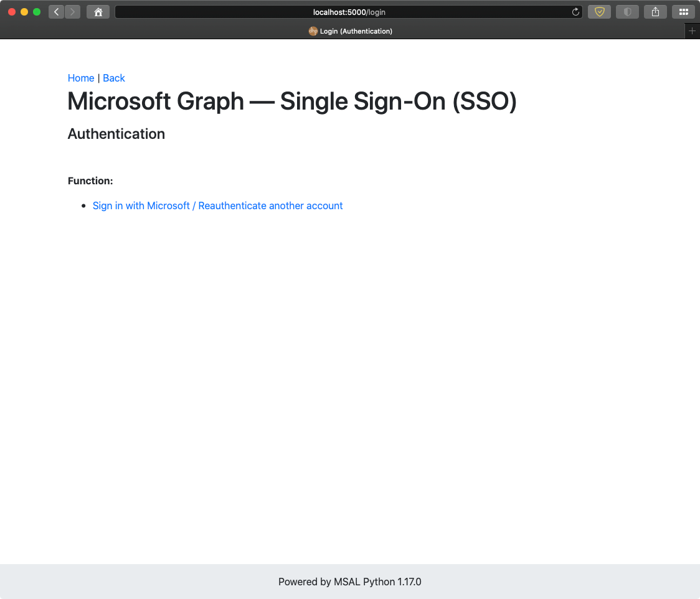The width and height of the screenshot is (700, 599).
Task: Show the tab overview grid icon
Action: pyautogui.click(x=683, y=12)
